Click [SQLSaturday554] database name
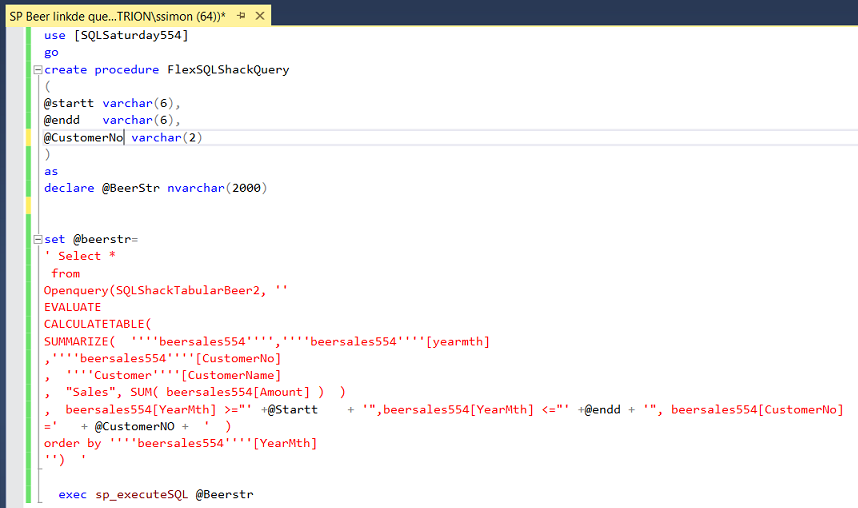This screenshot has height=508, width=858. pos(131,36)
